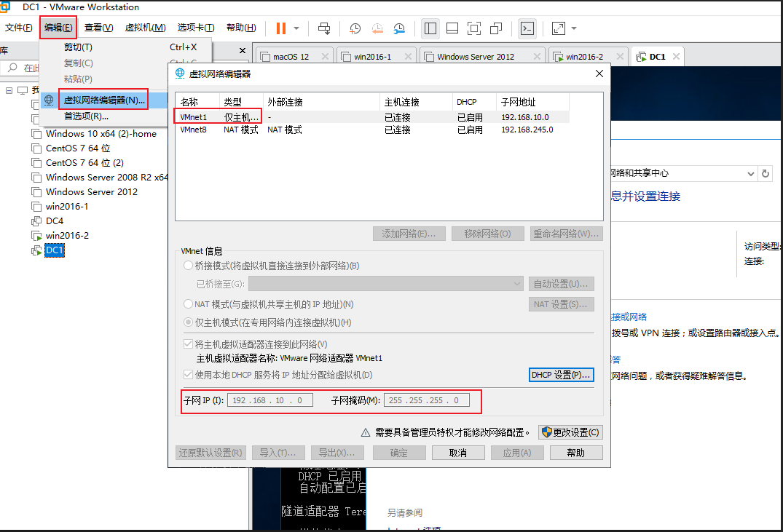Select the VMnet8 NAT network row

pyautogui.click(x=372, y=130)
